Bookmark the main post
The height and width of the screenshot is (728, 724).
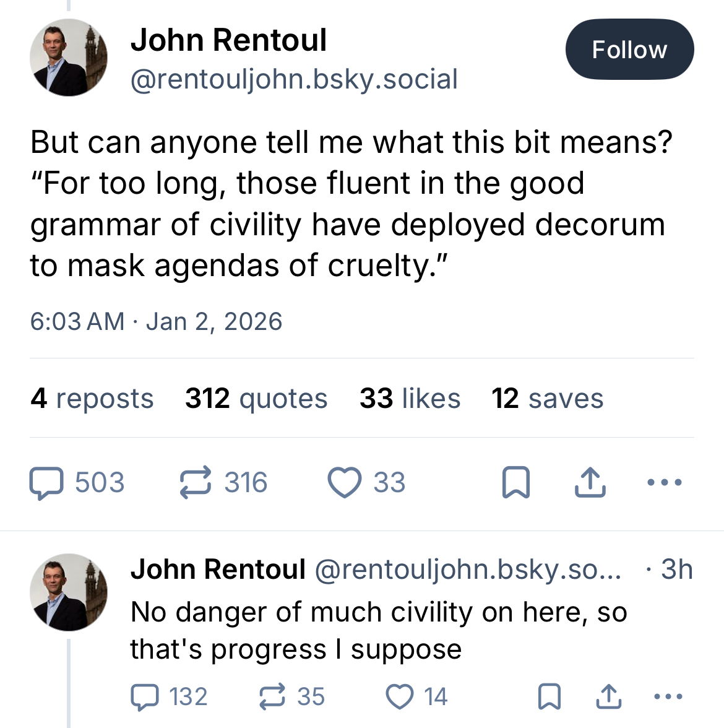click(x=515, y=483)
